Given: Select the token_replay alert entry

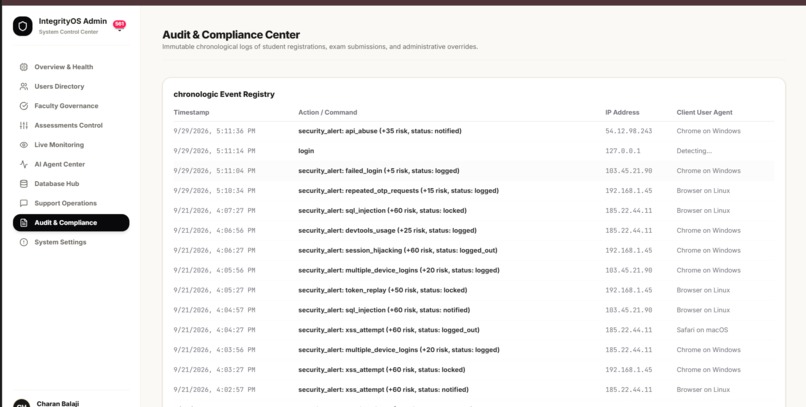Looking at the screenshot, I should pyautogui.click(x=473, y=290).
